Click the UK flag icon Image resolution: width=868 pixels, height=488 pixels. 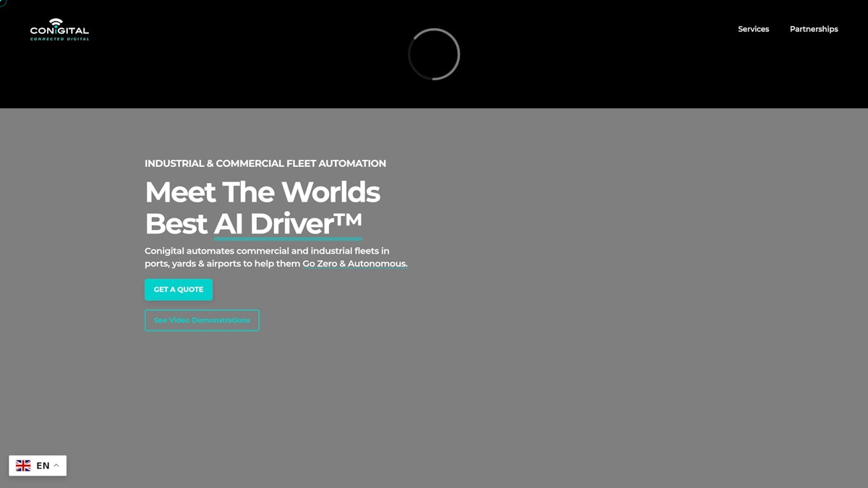pos(23,466)
